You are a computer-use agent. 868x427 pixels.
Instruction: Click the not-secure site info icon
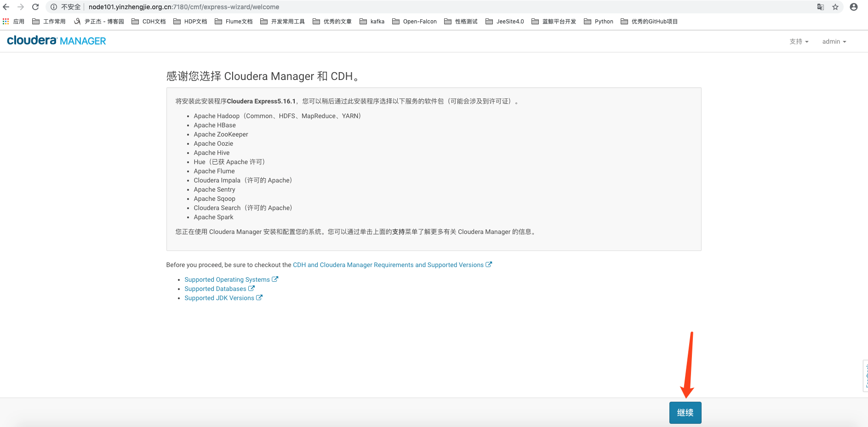pyautogui.click(x=54, y=7)
